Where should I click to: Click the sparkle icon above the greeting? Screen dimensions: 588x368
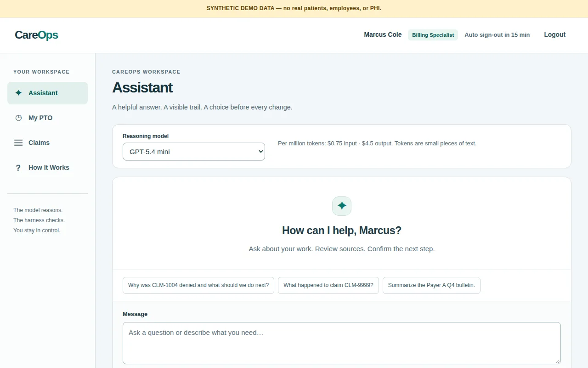tap(342, 206)
